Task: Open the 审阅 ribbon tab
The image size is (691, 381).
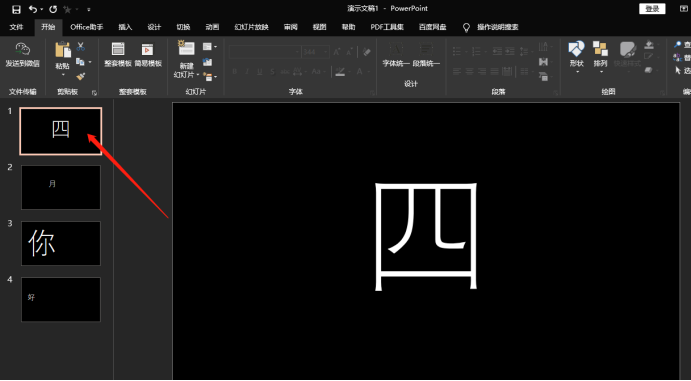Action: point(290,27)
